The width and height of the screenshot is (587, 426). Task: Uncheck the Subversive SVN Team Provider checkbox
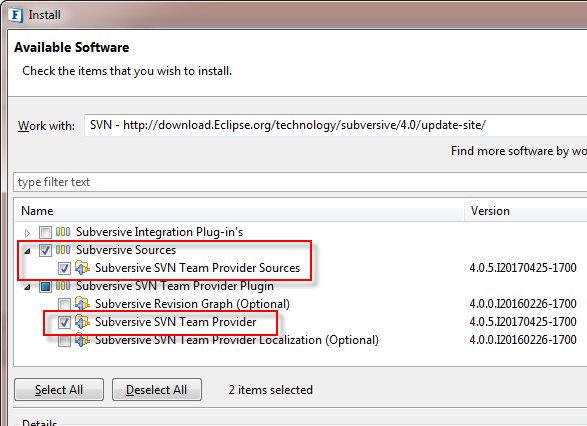coord(64,322)
